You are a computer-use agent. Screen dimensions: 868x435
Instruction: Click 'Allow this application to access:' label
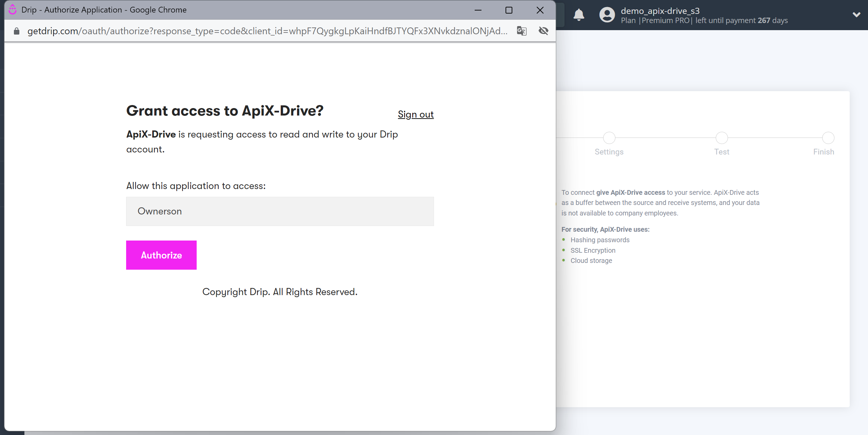tap(196, 186)
